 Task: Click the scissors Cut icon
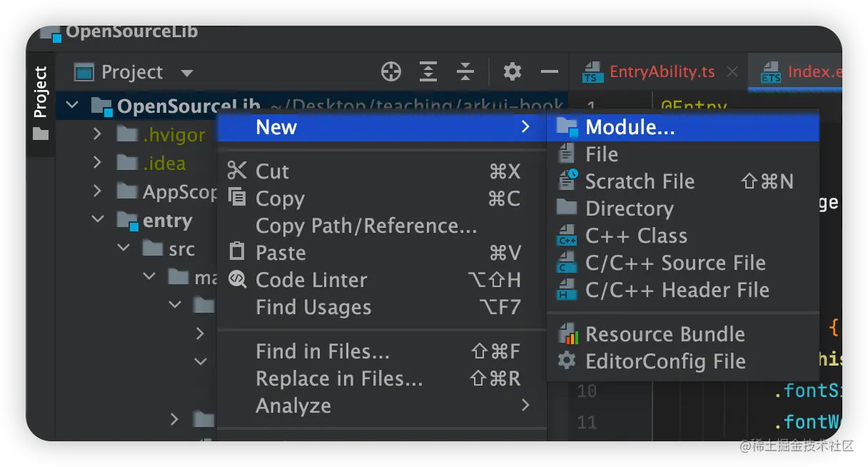coord(236,171)
